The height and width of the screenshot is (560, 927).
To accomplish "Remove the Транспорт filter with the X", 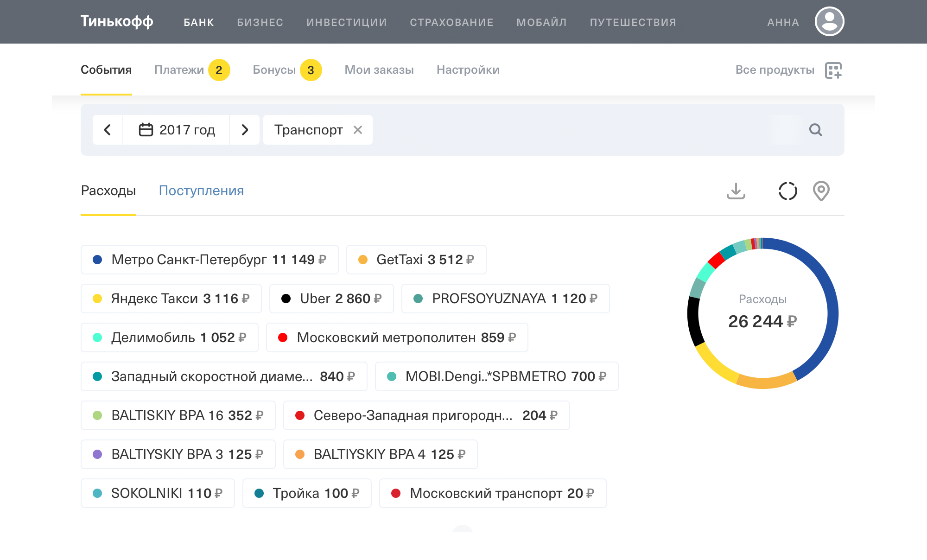I will (357, 130).
